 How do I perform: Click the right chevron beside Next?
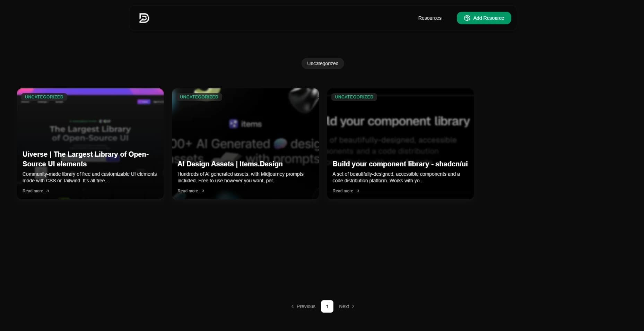pos(353,306)
